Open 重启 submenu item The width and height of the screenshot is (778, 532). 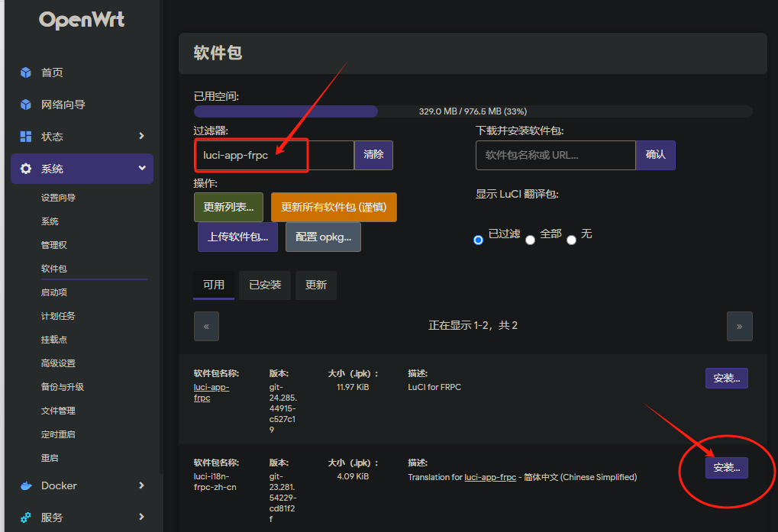(x=50, y=458)
